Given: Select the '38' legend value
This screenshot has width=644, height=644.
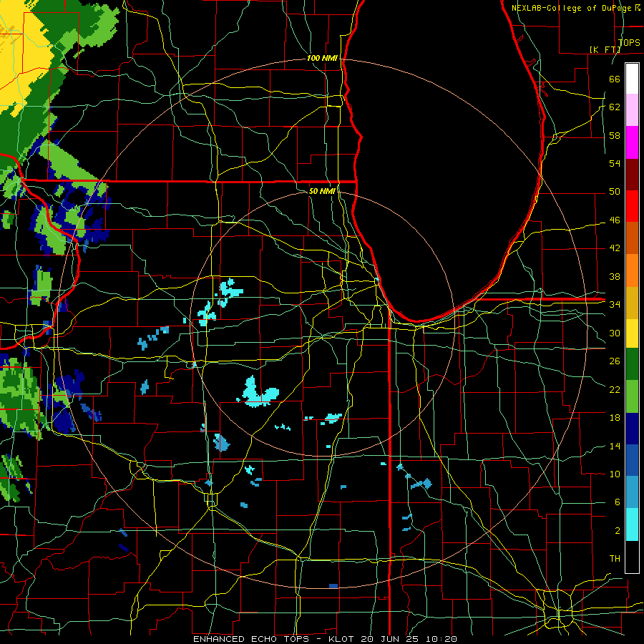Looking at the screenshot, I should (x=615, y=276).
